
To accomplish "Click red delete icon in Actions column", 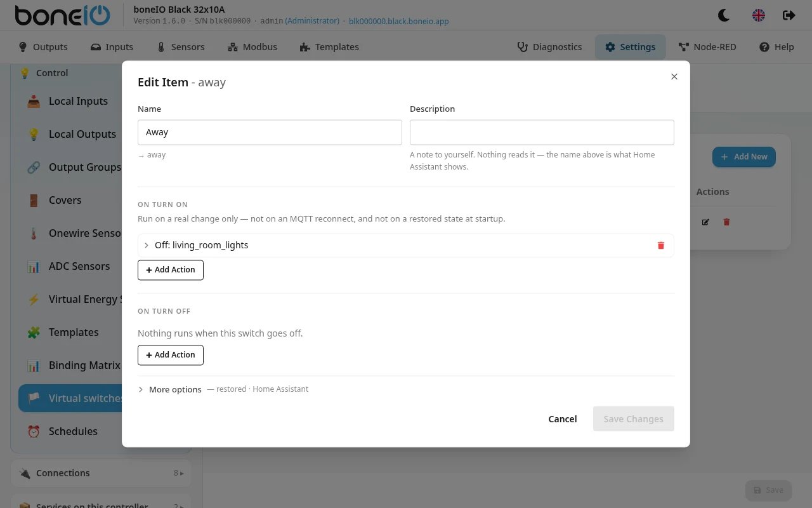I will point(726,222).
